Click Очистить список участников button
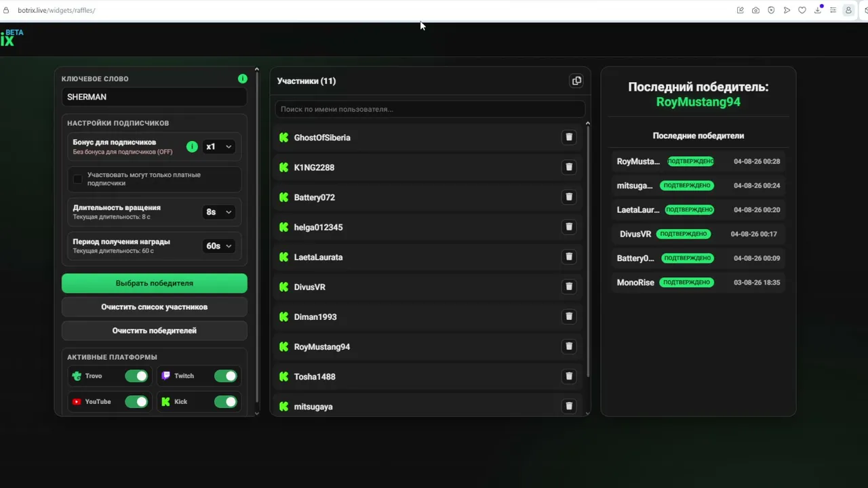 coord(155,307)
